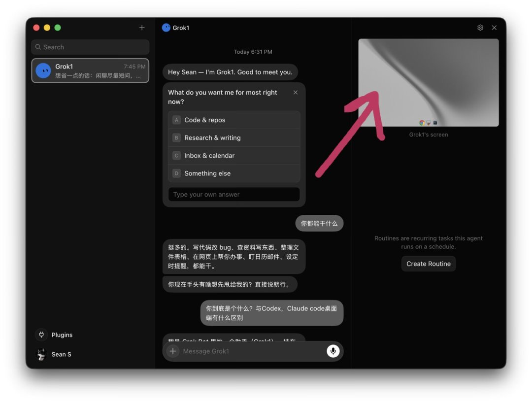Select option C Inbox & calendar

234,155
